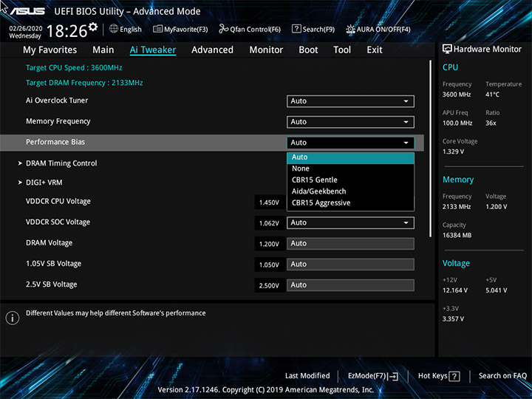Viewport: 532px width, 399px height.
Task: Collapse the Performance Bias dropdown
Action: tap(350, 143)
